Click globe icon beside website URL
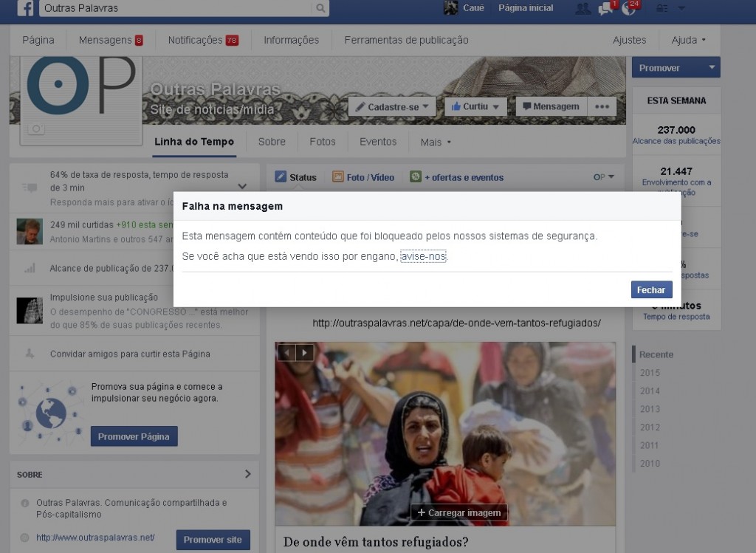Image resolution: width=756 pixels, height=553 pixels. click(24, 537)
